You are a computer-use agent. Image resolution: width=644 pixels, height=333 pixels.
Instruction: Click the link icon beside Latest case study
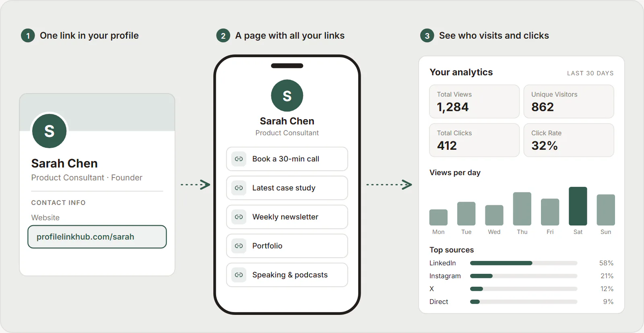point(239,188)
